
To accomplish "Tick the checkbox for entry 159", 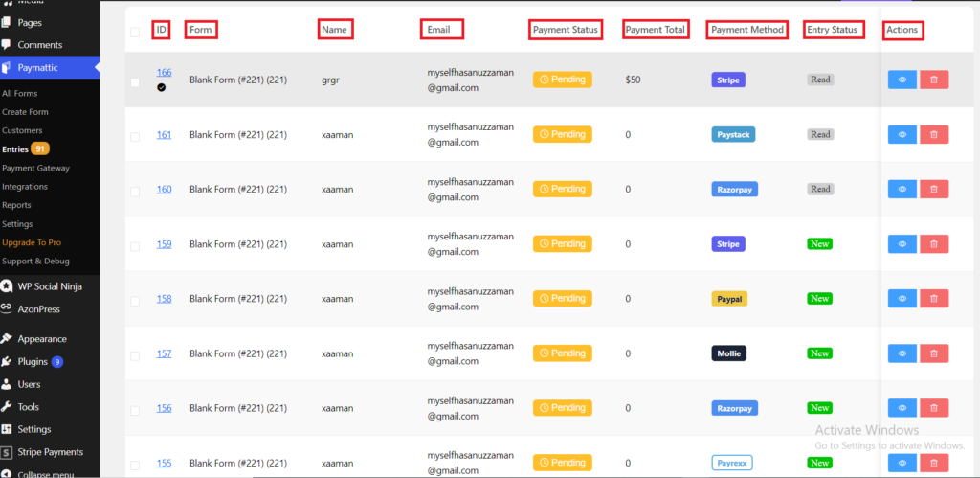I will [x=135, y=246].
